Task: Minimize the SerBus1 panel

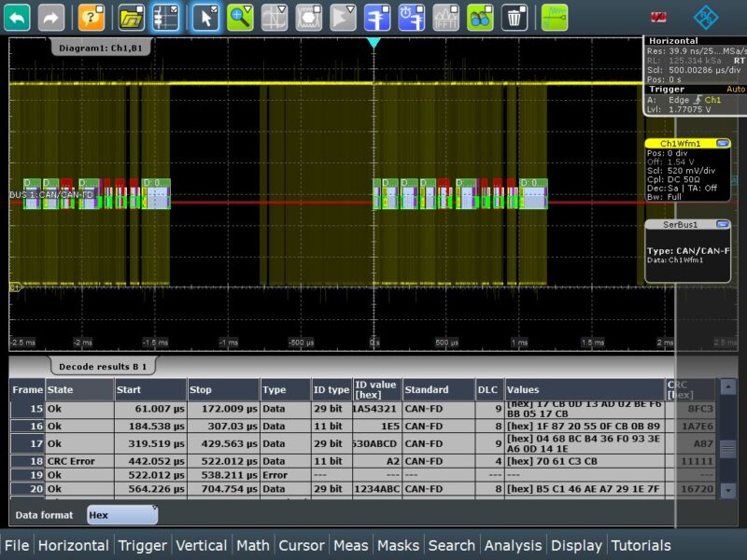Action: [721, 223]
